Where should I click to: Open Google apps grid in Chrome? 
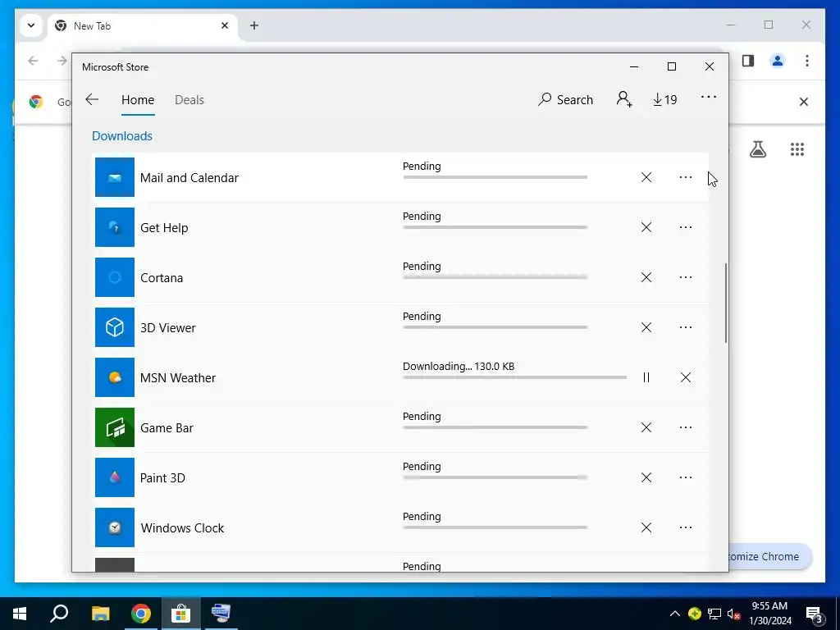[x=797, y=149]
